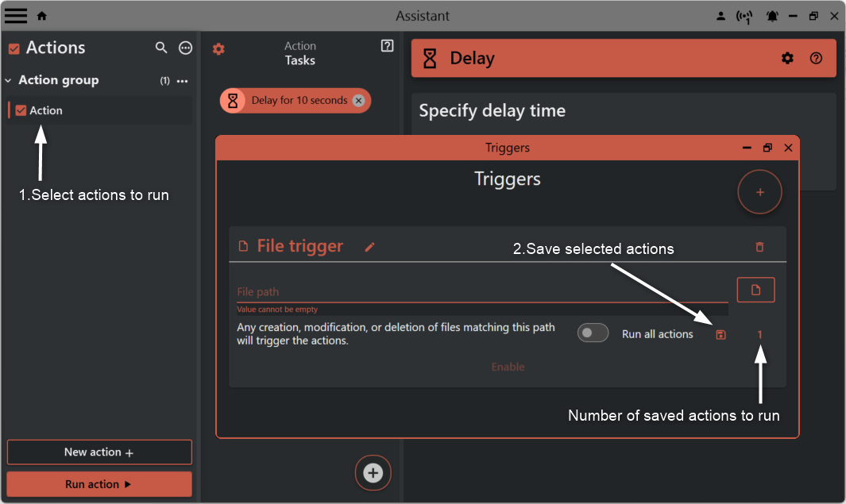Delete the File trigger with trash icon
This screenshot has height=504, width=846.
click(x=759, y=247)
